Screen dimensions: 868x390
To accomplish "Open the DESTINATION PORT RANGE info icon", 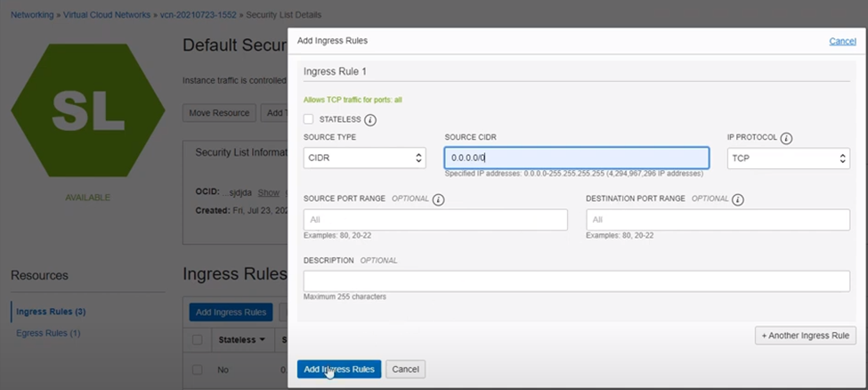I will pos(738,199).
